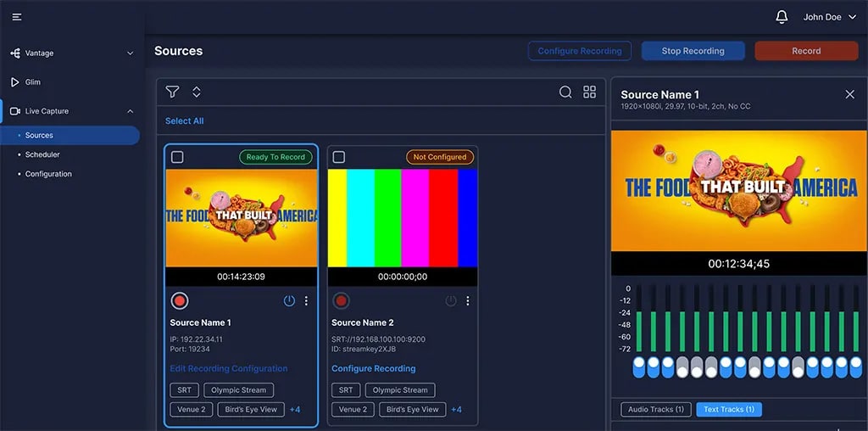
Task: Open Scheduler in the sidebar
Action: (42, 154)
